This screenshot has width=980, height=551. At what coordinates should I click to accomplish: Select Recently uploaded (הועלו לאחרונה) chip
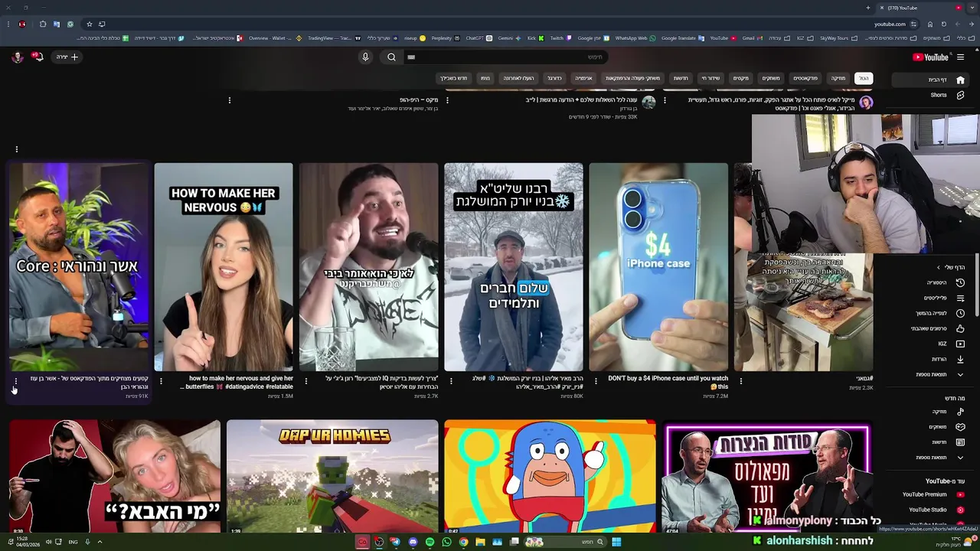(518, 78)
